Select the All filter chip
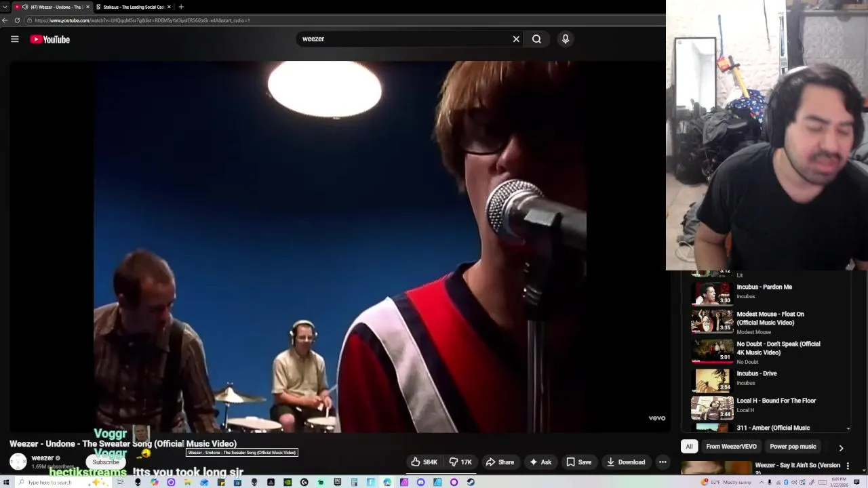The height and width of the screenshot is (488, 868). tap(689, 447)
